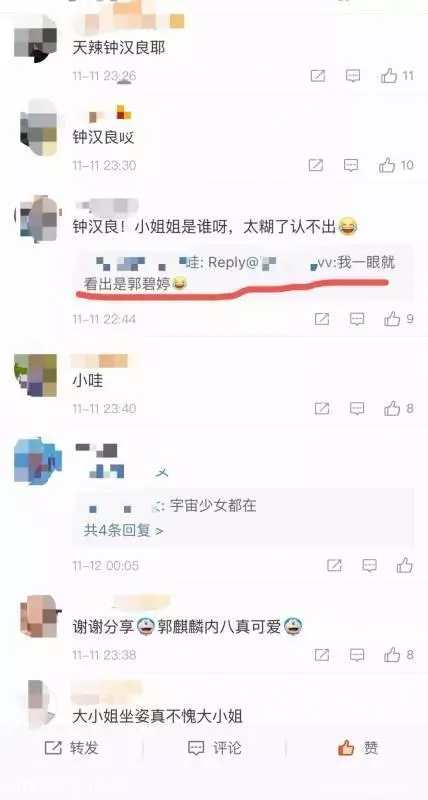
Task: Open the '宇宙少女都在' reply thread
Action: coord(172,506)
